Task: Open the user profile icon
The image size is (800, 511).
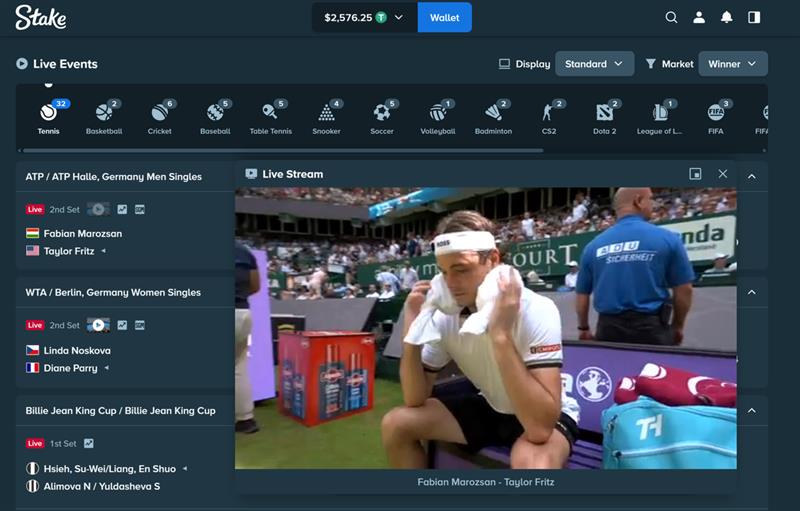Action: [699, 17]
